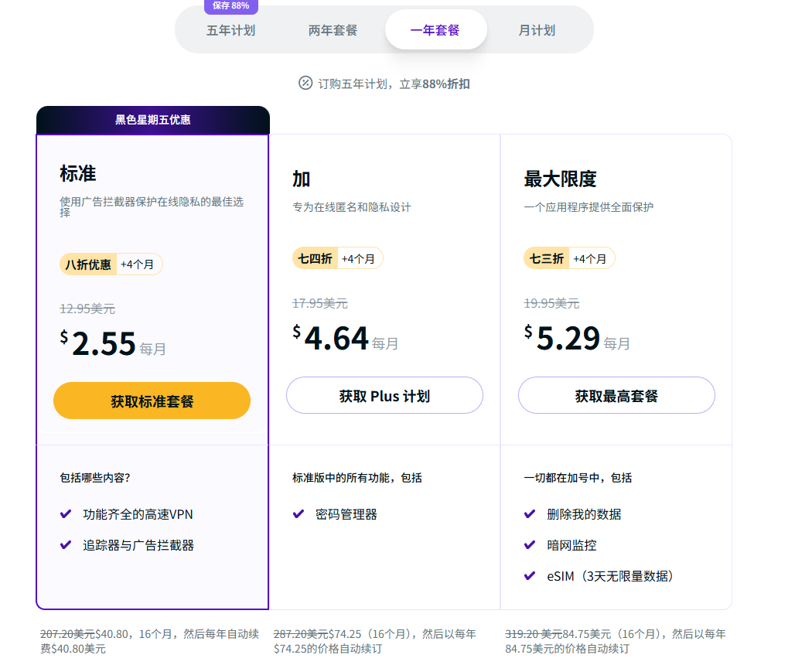The width and height of the screenshot is (812, 665).
Task: Click the checkmark beside eSIM（3天无限量数据）
Action: (530, 575)
